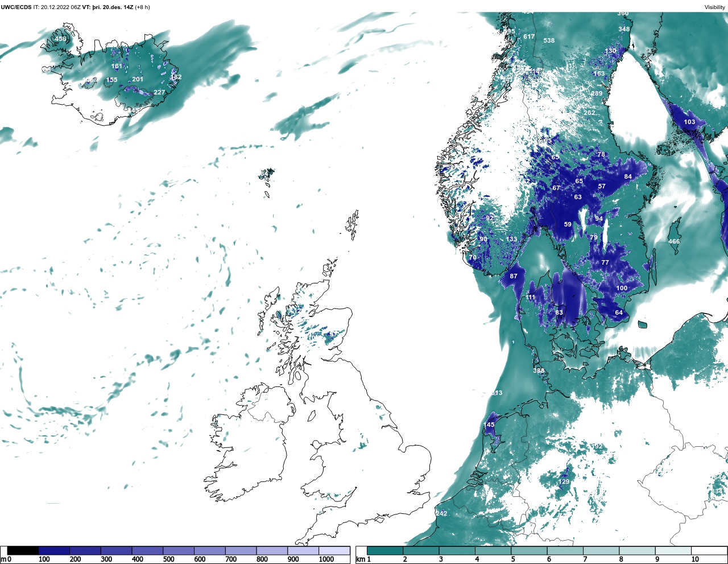Click the '59' value in the dark fog area
728x564 pixels.
click(x=568, y=224)
